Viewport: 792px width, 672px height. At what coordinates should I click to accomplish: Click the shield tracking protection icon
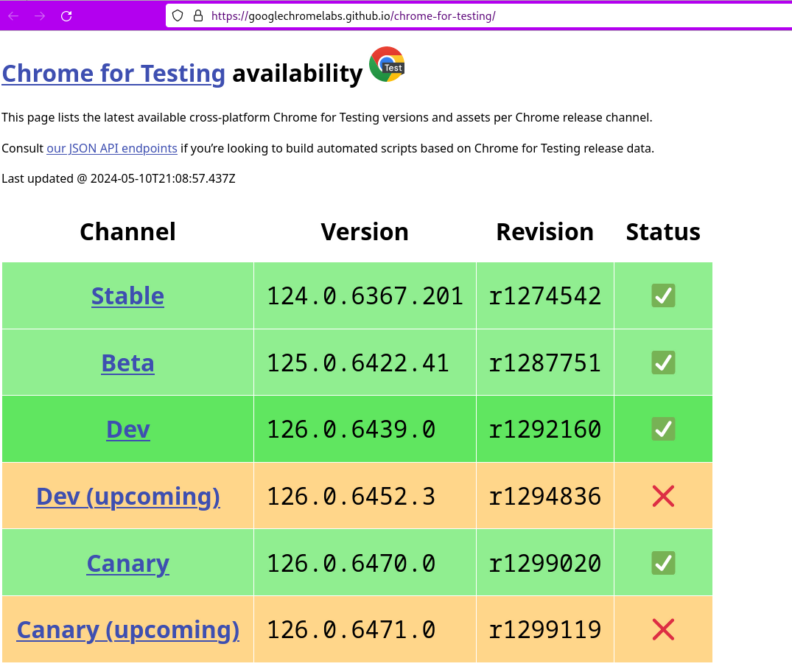178,15
